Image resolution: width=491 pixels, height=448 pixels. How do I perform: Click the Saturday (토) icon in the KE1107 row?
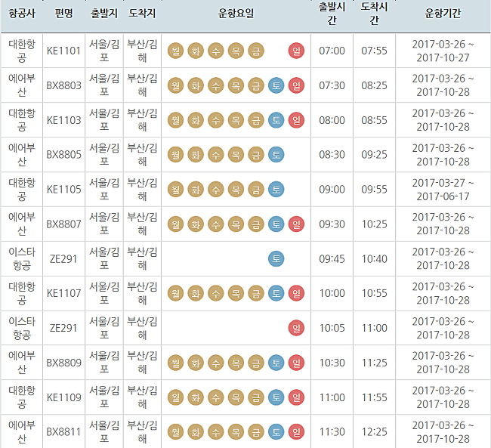click(x=276, y=294)
